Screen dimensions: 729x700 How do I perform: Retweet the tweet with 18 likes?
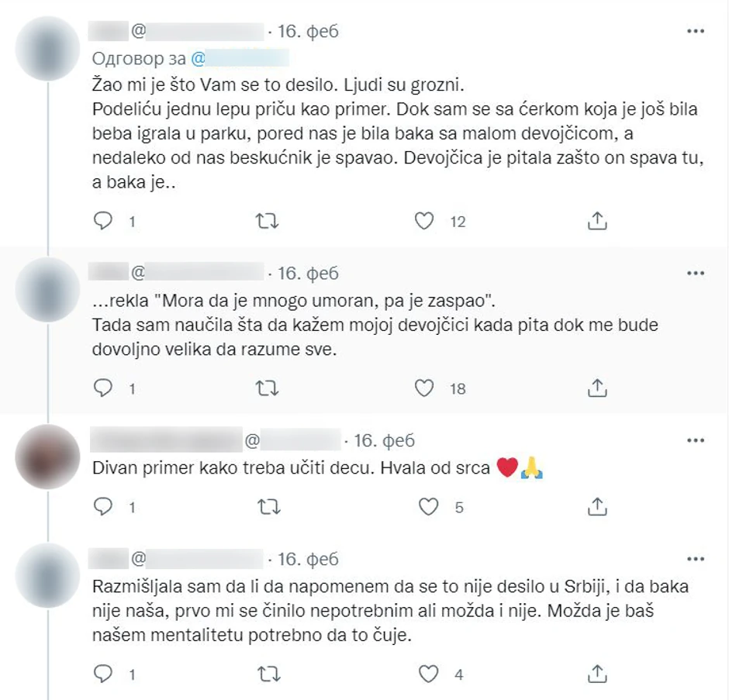point(268,388)
